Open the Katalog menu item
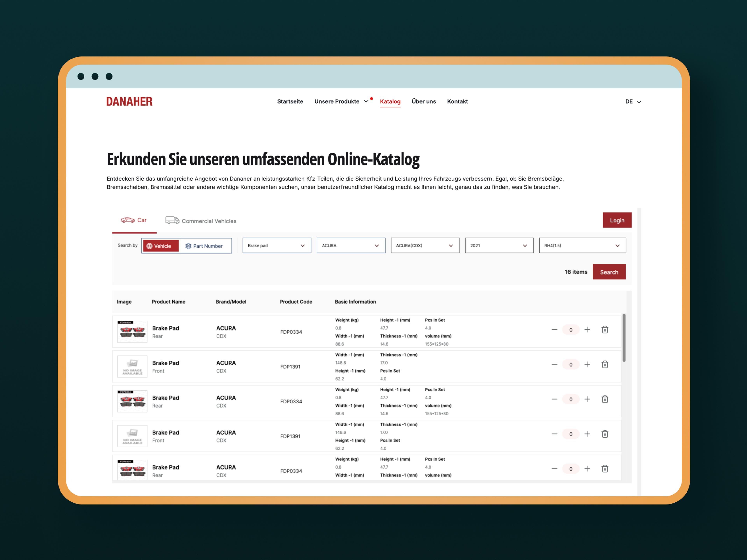The width and height of the screenshot is (747, 560). [x=390, y=102]
